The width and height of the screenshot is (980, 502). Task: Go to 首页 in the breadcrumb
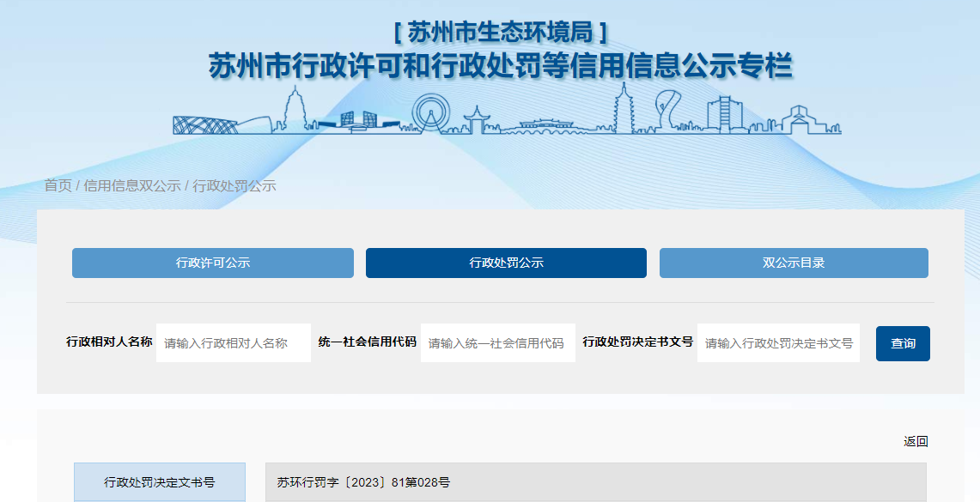click(x=58, y=185)
